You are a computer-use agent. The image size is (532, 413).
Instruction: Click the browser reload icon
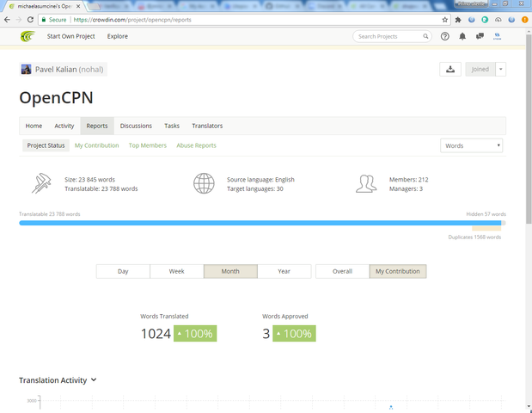(31, 19)
